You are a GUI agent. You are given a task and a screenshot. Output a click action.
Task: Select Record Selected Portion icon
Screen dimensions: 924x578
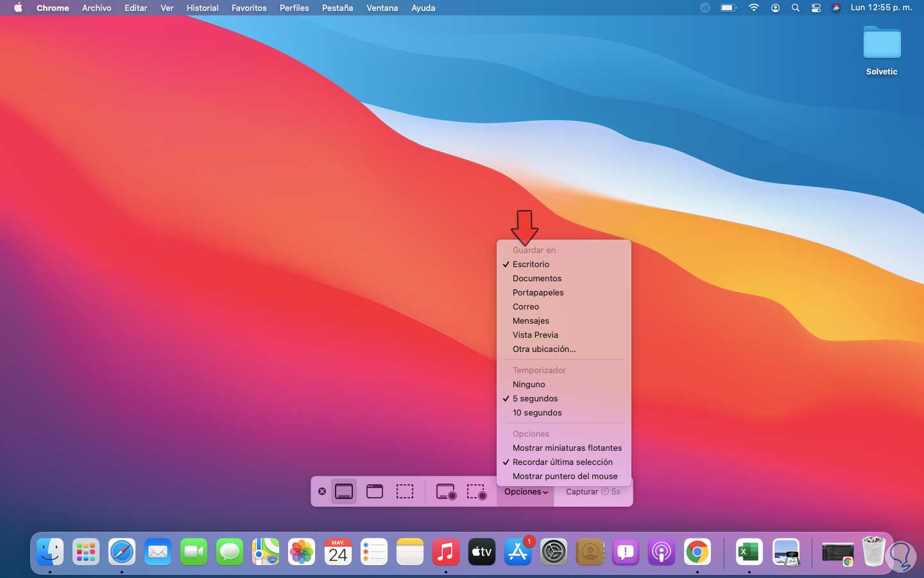pyautogui.click(x=477, y=492)
